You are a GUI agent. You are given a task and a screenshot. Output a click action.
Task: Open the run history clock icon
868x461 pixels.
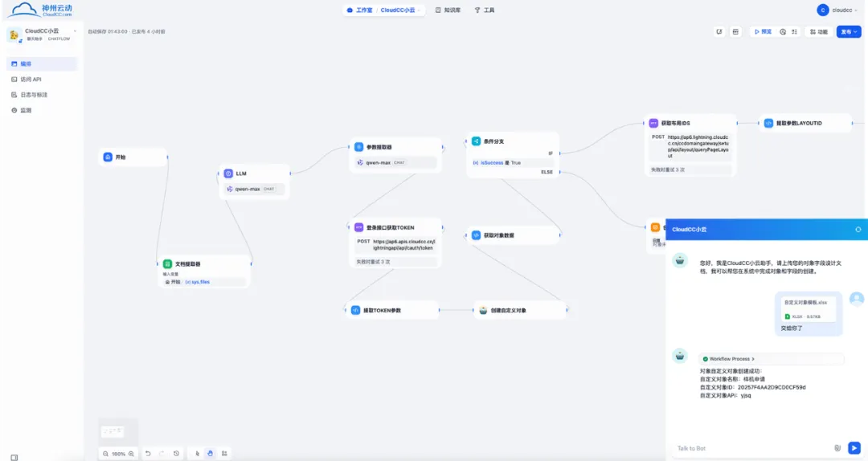coord(783,32)
